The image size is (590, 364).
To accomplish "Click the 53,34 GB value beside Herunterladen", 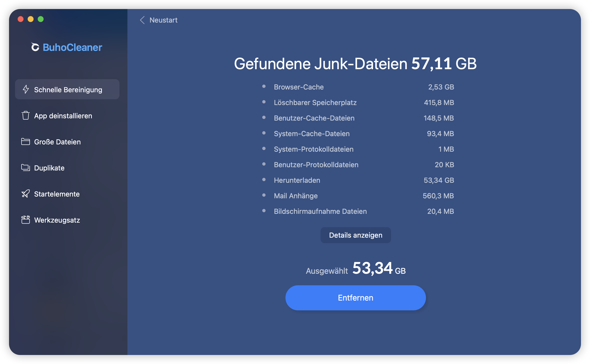I will point(439,180).
